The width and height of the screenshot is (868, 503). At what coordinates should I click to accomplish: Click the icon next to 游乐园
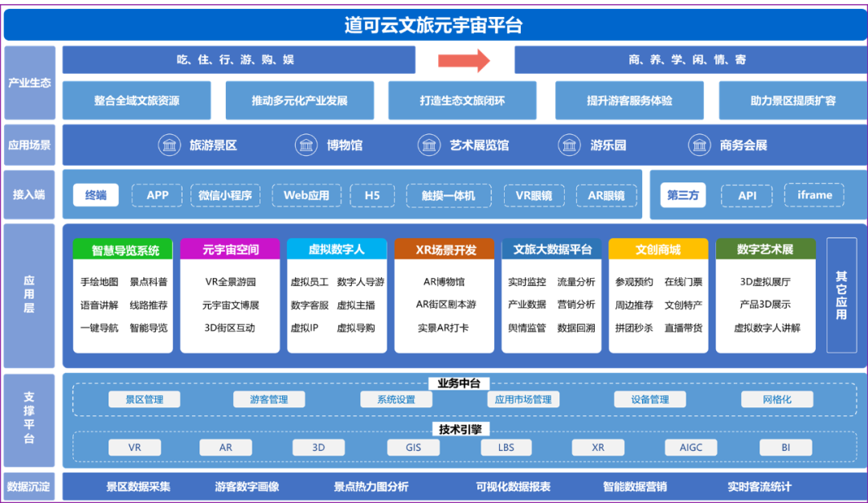point(570,145)
